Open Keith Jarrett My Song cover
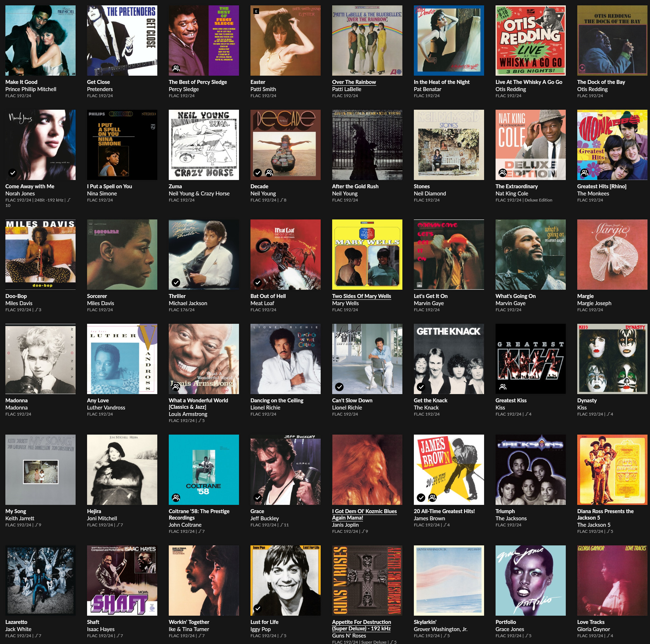Image resolution: width=650 pixels, height=644 pixels. [40, 470]
